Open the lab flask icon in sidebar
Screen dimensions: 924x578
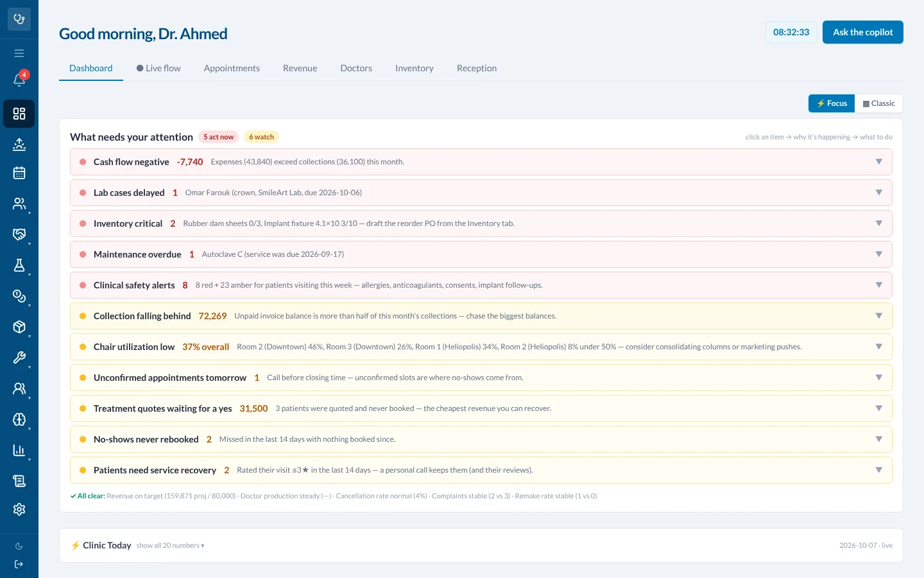19,265
